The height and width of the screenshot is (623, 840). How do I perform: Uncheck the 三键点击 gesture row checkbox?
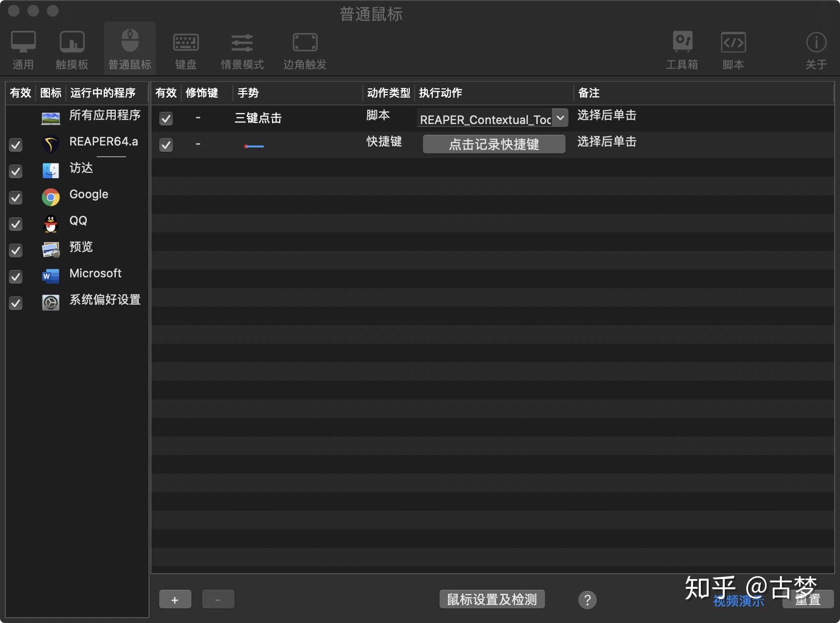coord(166,118)
